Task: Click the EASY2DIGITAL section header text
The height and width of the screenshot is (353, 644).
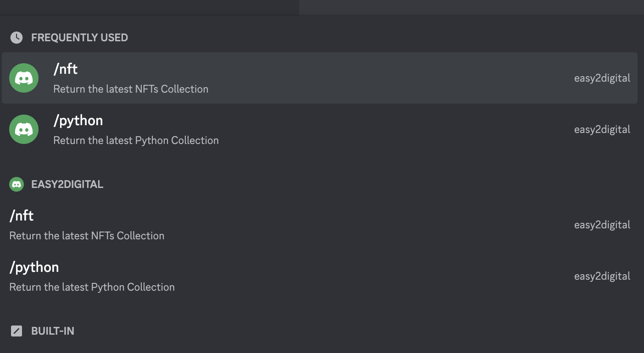Action: (x=67, y=184)
